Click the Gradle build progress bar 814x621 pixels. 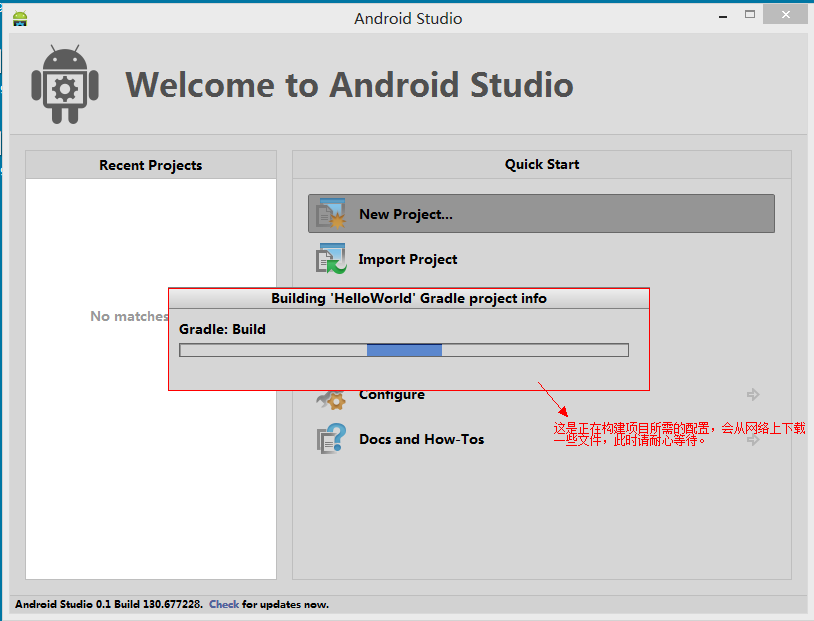pos(404,350)
